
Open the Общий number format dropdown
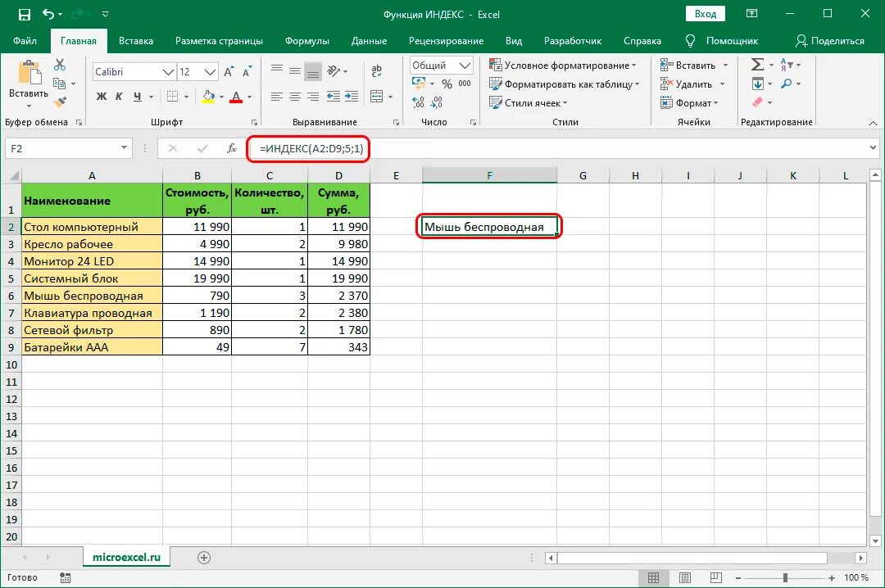pyautogui.click(x=465, y=65)
